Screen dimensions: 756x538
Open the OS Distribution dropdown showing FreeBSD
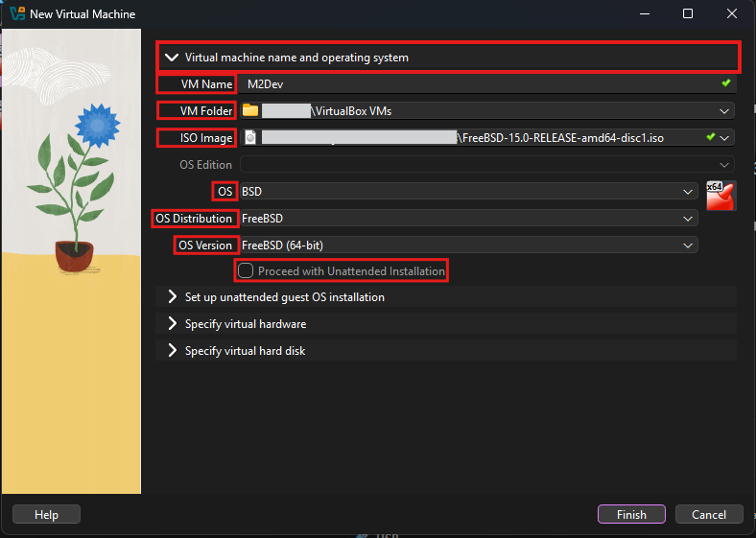687,219
